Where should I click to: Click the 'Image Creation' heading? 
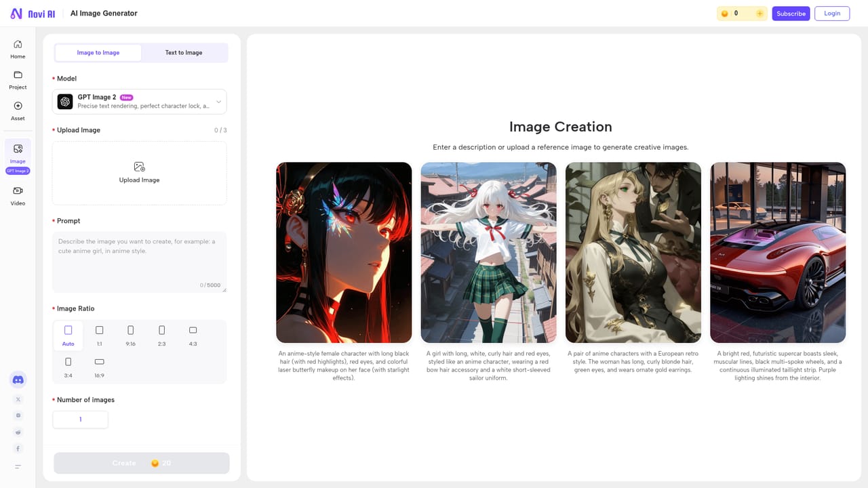point(561,127)
